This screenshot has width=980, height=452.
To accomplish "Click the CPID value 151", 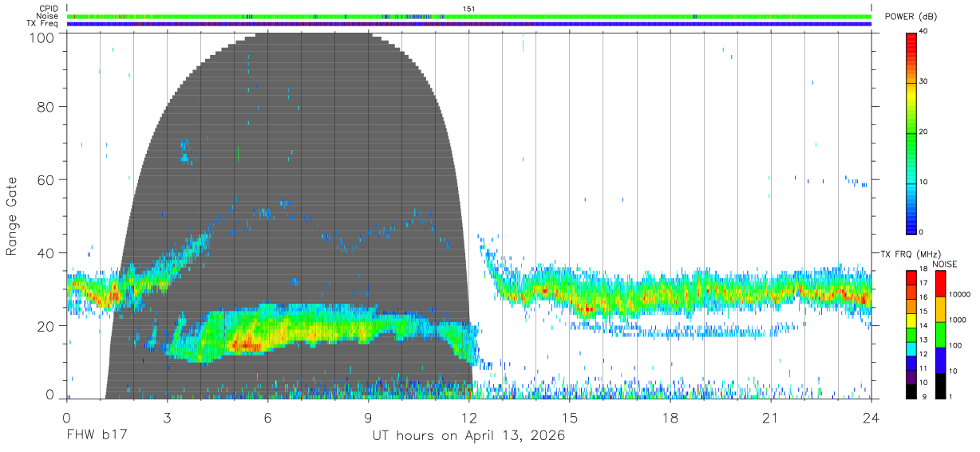I will (x=469, y=9).
